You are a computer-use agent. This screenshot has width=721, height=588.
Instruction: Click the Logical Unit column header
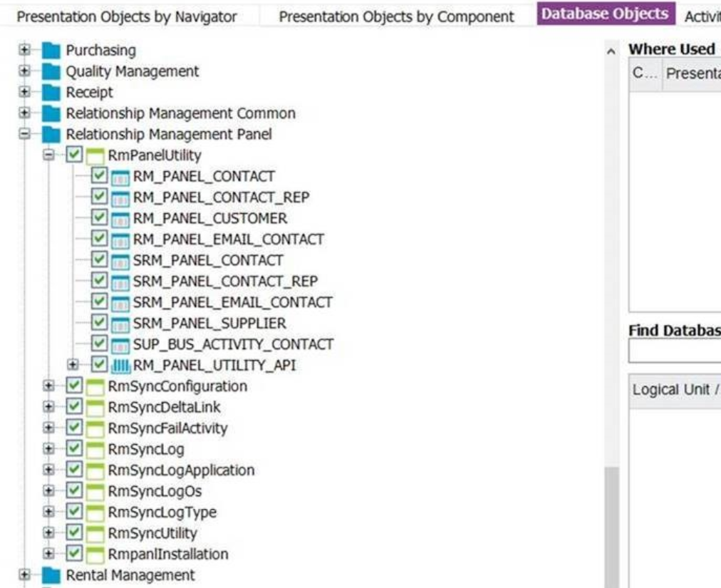point(675,391)
